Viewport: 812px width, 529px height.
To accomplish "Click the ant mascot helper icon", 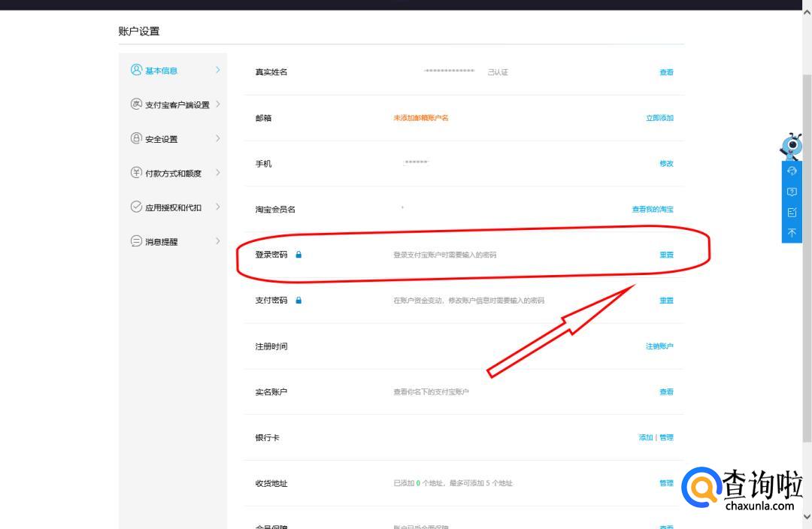I will pos(791,147).
